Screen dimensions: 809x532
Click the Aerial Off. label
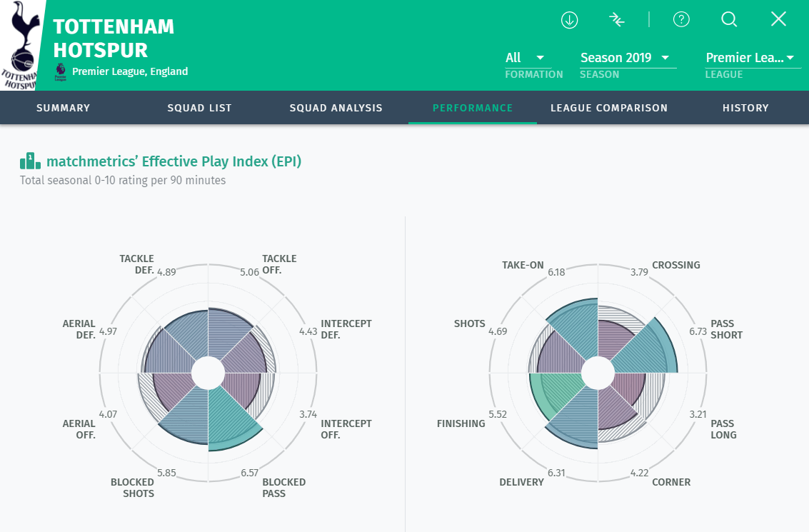pyautogui.click(x=79, y=428)
